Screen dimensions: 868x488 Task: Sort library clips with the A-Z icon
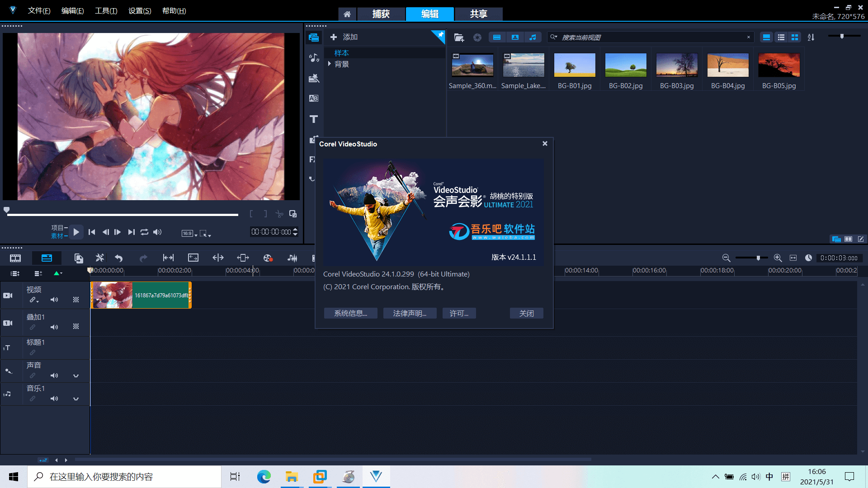coord(811,38)
